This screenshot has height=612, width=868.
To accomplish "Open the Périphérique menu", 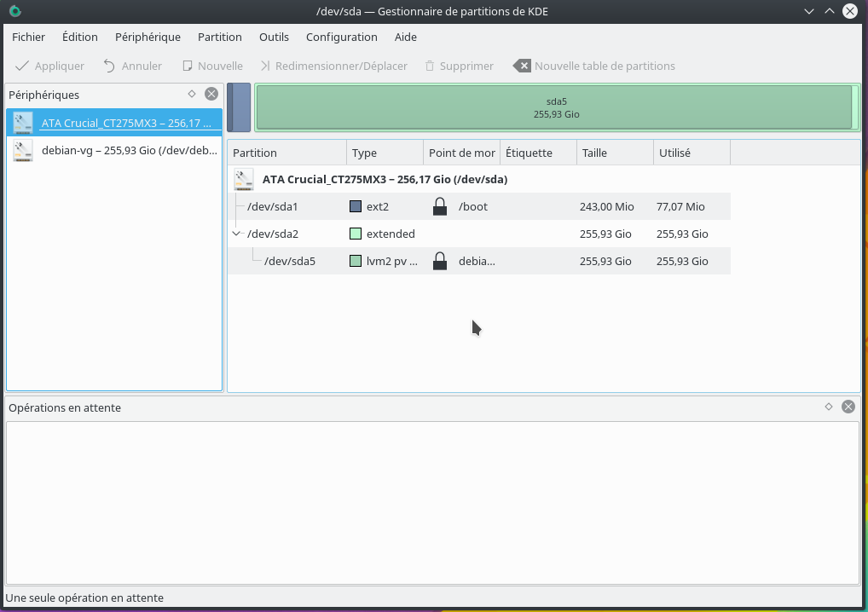I will [x=148, y=37].
